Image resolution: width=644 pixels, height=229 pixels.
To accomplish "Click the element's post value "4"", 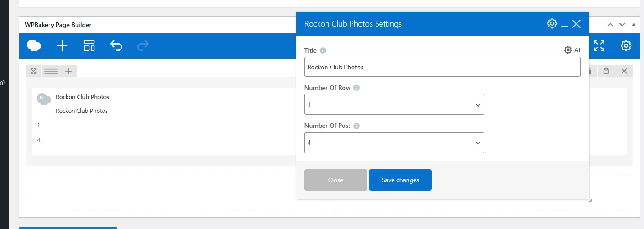I will [39, 140].
